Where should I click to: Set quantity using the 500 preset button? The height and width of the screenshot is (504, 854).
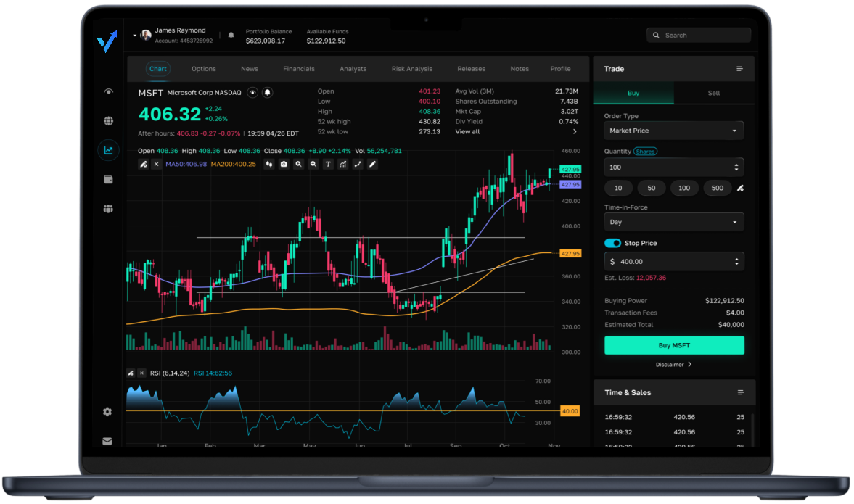[x=717, y=188]
